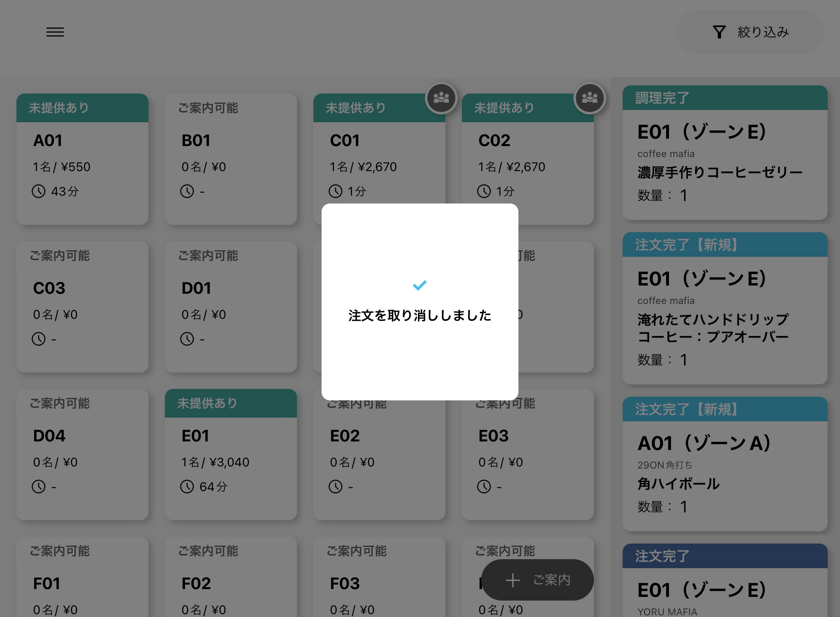Screen dimensions: 840x617
Task: Open table E01 with ¥3,040
Action: (x=231, y=455)
